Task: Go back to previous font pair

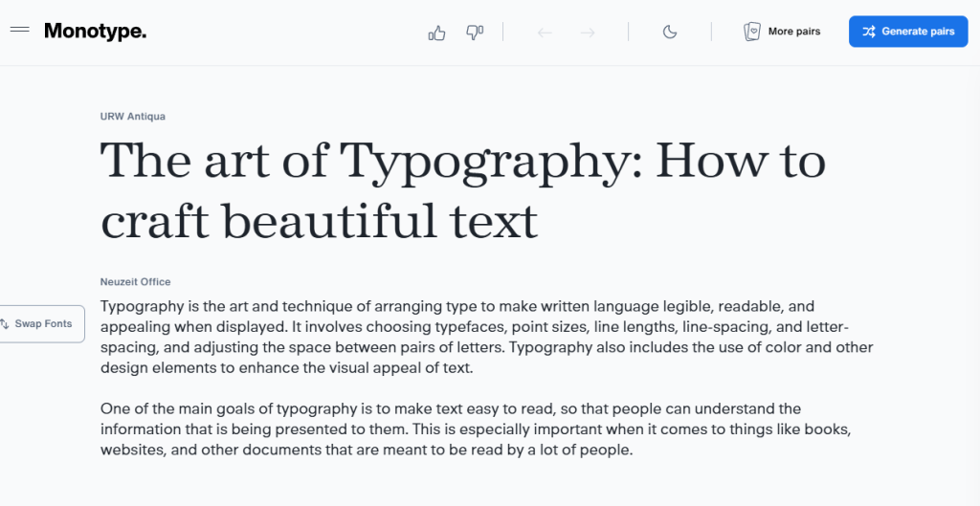Action: 545,33
